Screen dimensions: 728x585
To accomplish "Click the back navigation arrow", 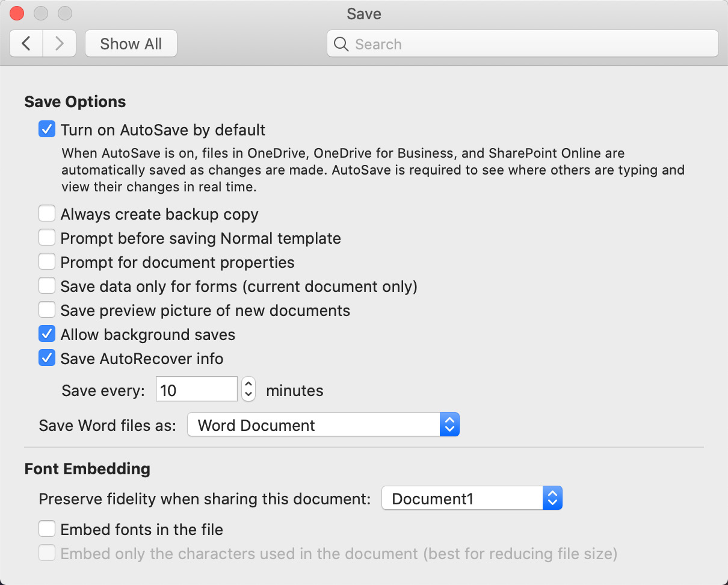I will pyautogui.click(x=26, y=43).
